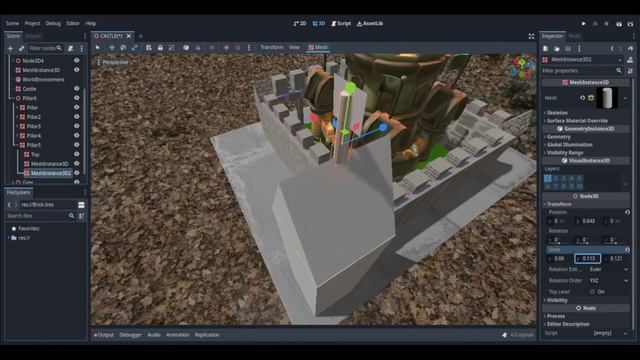Toggle distraction-free mode expand icon
The width and height of the screenshot is (640, 360).
531,36
